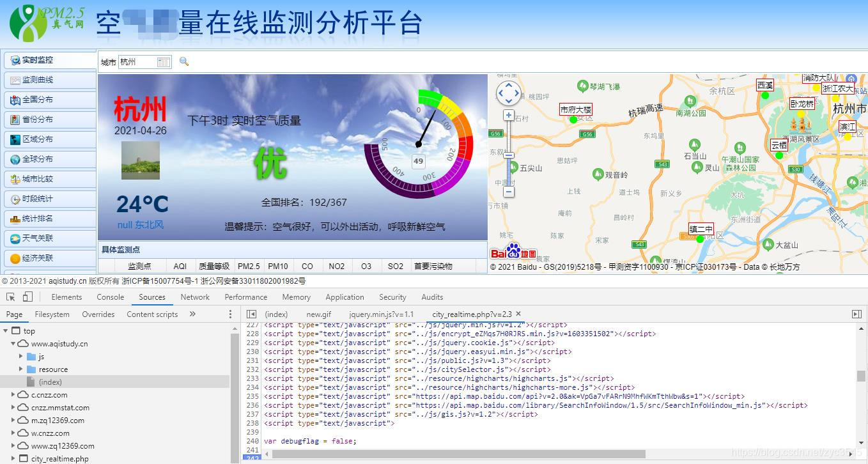Click the 首要污染物 table column header
This screenshot has width=868, height=464.
pyautogui.click(x=433, y=267)
